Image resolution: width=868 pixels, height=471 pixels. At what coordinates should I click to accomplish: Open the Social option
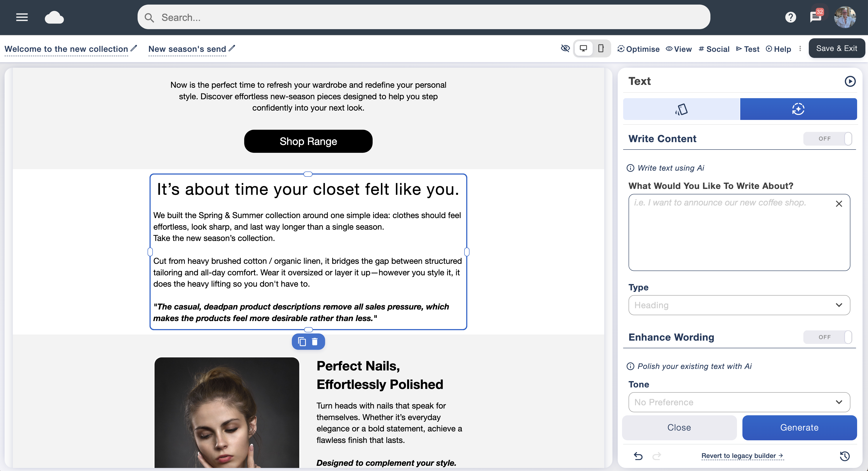click(714, 49)
